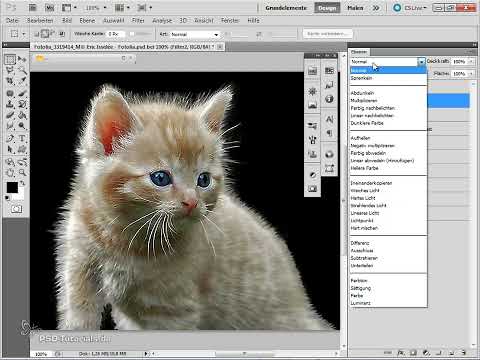
Task: Open CS Live button
Action: [x=410, y=8]
